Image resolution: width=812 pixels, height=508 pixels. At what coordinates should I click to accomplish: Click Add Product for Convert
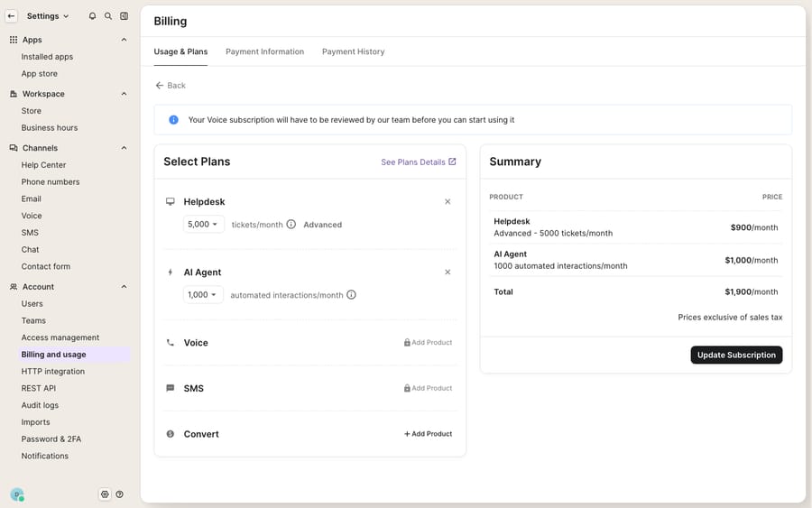[428, 434]
